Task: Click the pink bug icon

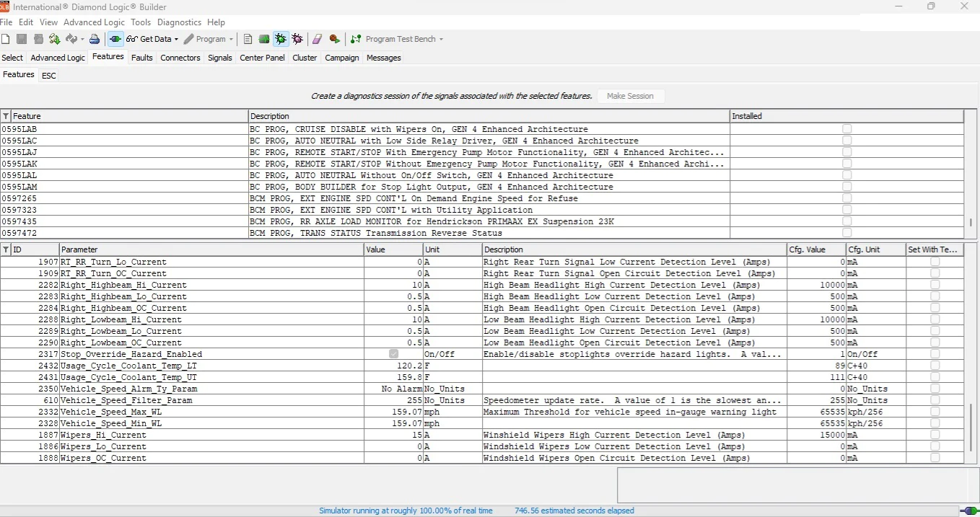Action: [297, 39]
